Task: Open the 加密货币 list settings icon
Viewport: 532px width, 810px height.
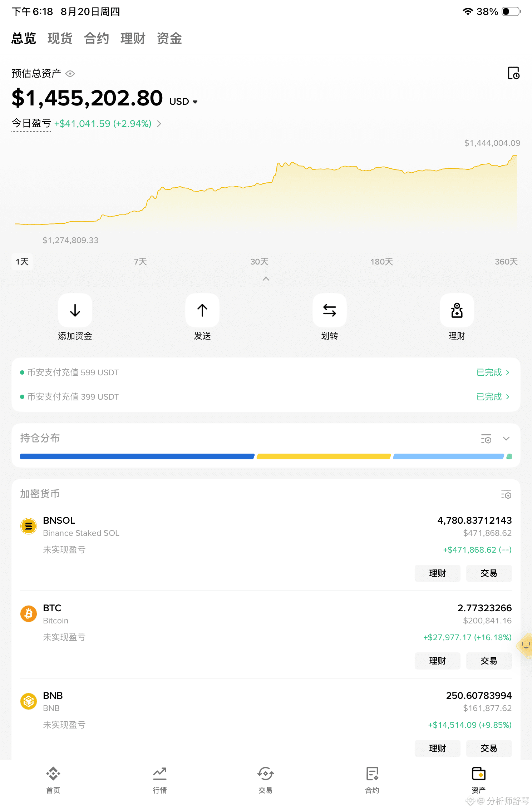Action: pos(506,494)
